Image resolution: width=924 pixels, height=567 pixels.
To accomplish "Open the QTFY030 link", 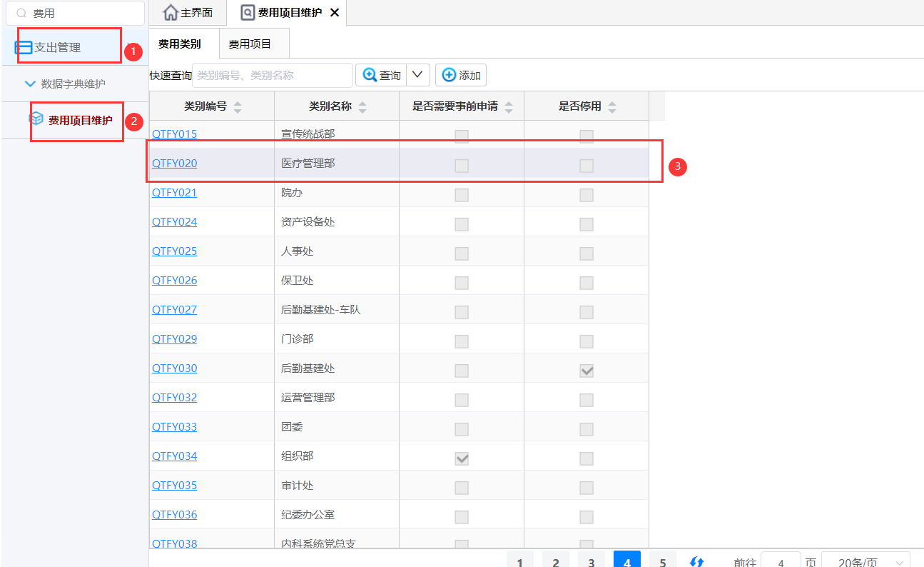I will click(x=174, y=368).
